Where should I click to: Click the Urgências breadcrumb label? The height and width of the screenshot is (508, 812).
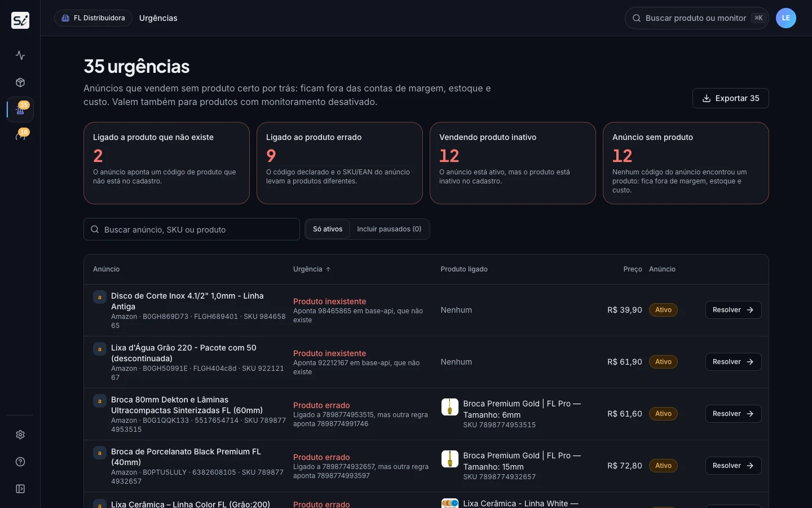(158, 18)
